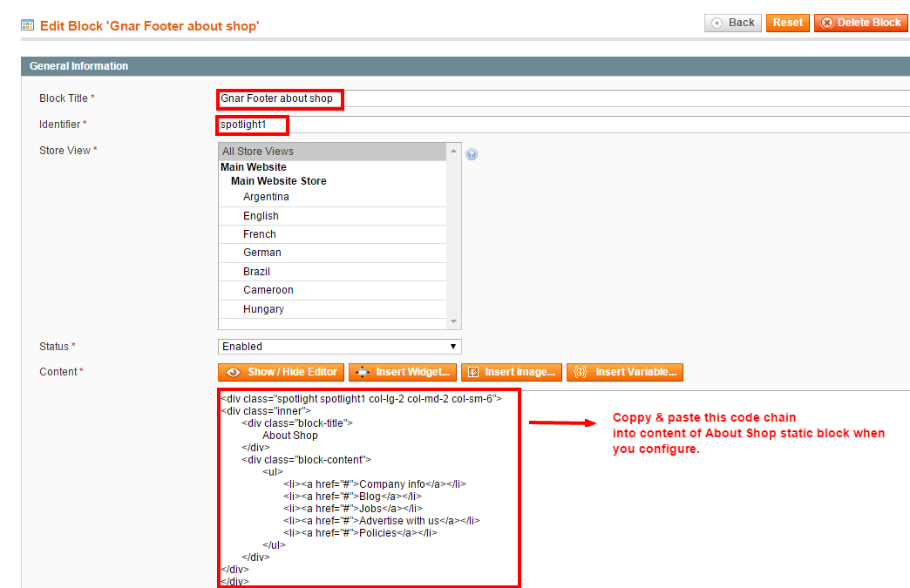This screenshot has height=588, width=910.
Task: Click the Status field label
Action: coord(58,347)
